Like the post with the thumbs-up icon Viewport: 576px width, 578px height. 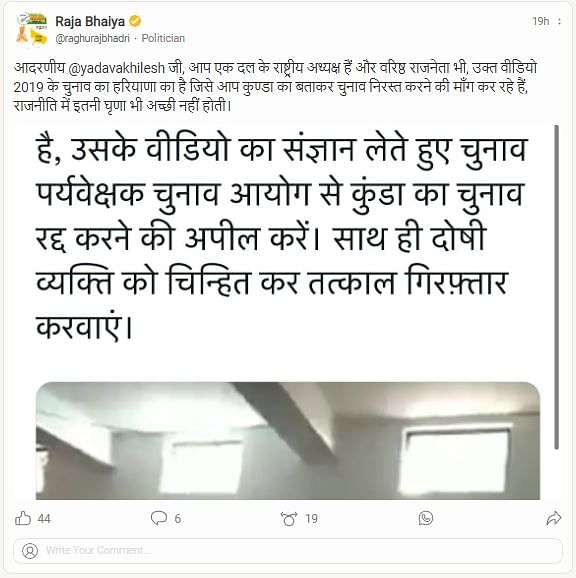tap(22, 518)
